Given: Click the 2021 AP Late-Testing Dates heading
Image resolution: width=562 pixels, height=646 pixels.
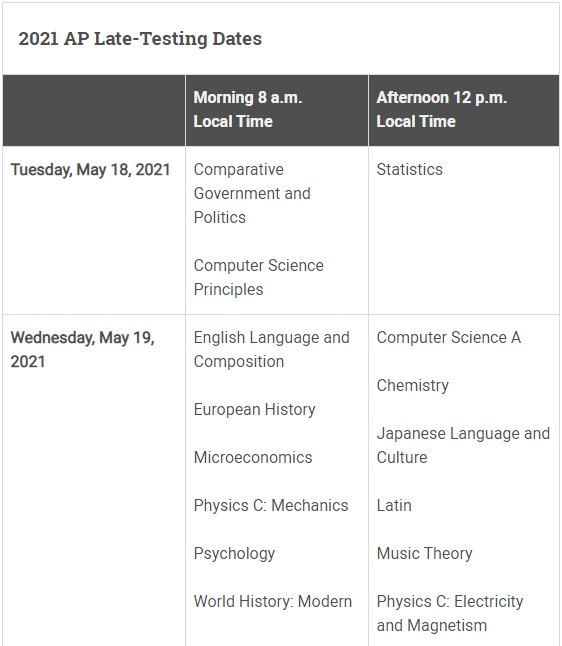Looking at the screenshot, I should click(140, 39).
